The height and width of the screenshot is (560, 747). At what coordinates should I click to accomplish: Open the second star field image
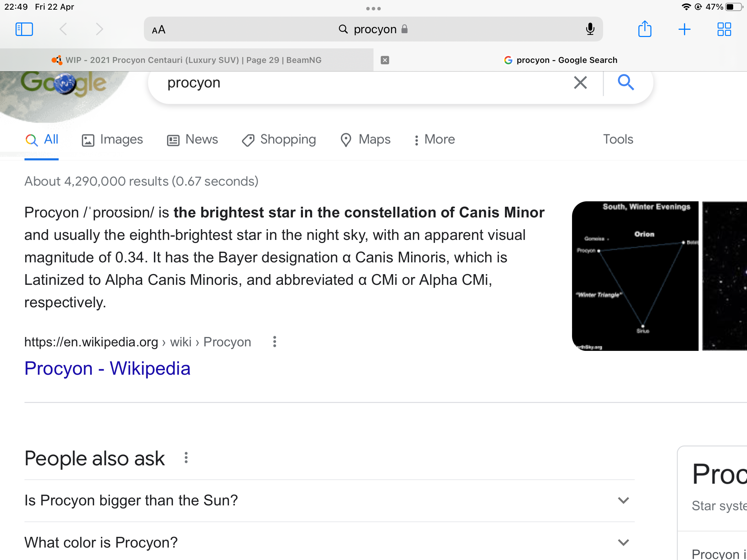725,276
